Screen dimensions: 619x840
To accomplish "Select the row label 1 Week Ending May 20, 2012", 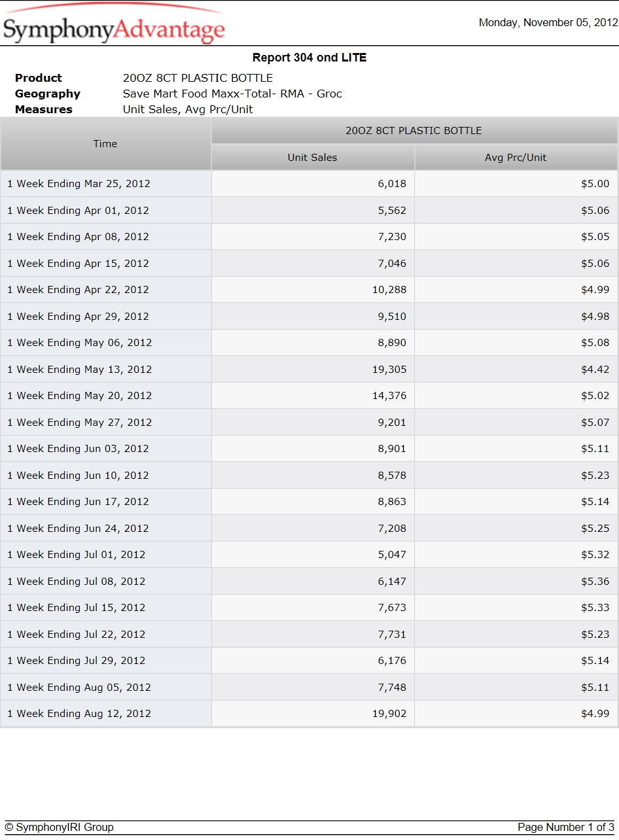I will point(79,396).
